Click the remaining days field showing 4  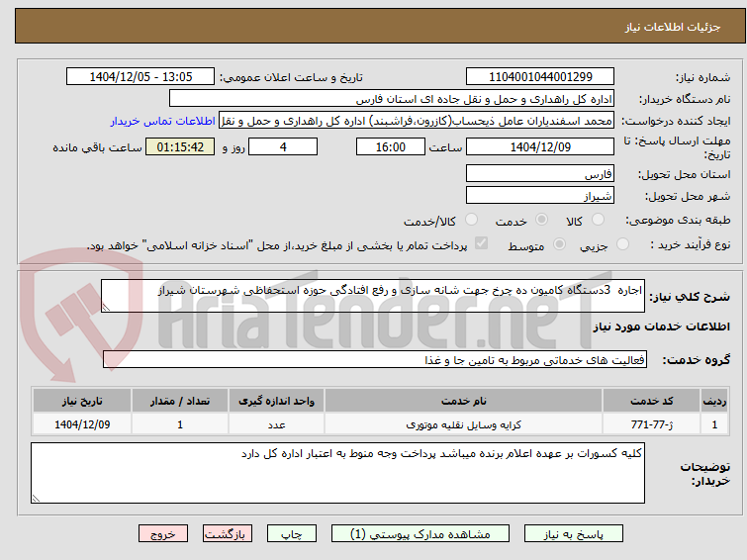283,146
